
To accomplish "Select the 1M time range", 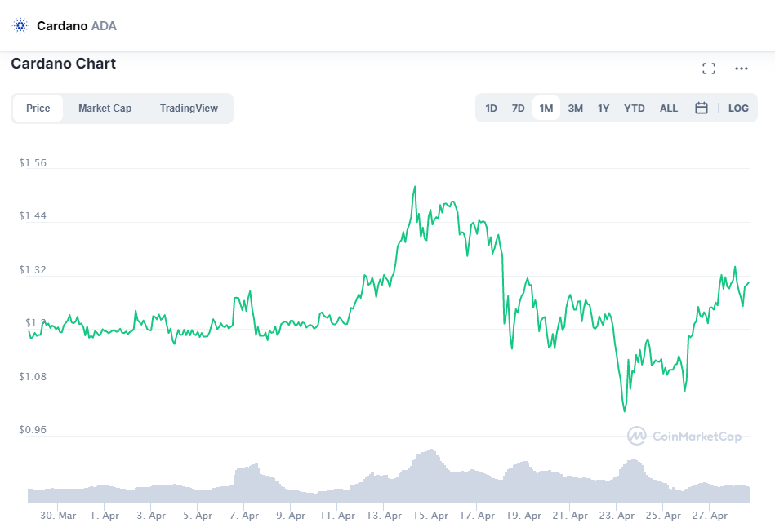I will [546, 108].
